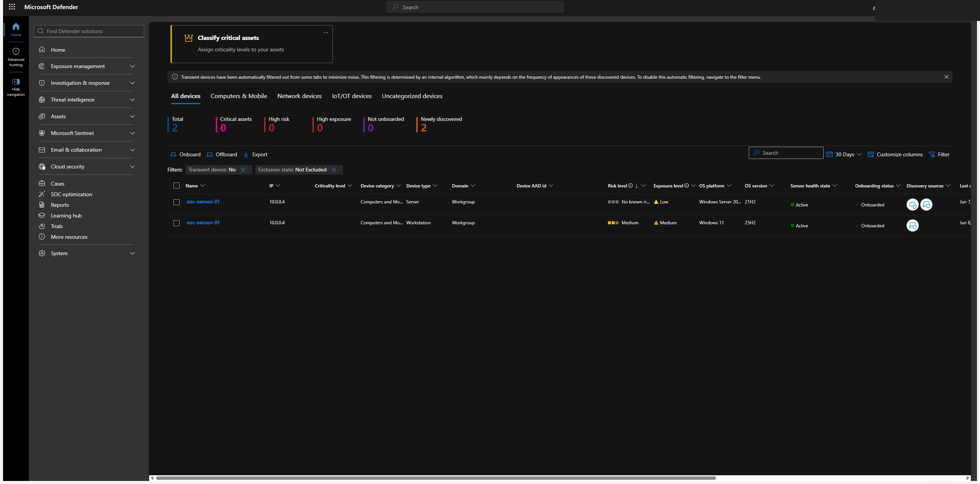
Task: Click the Classify critical assets crown icon
Action: [188, 38]
